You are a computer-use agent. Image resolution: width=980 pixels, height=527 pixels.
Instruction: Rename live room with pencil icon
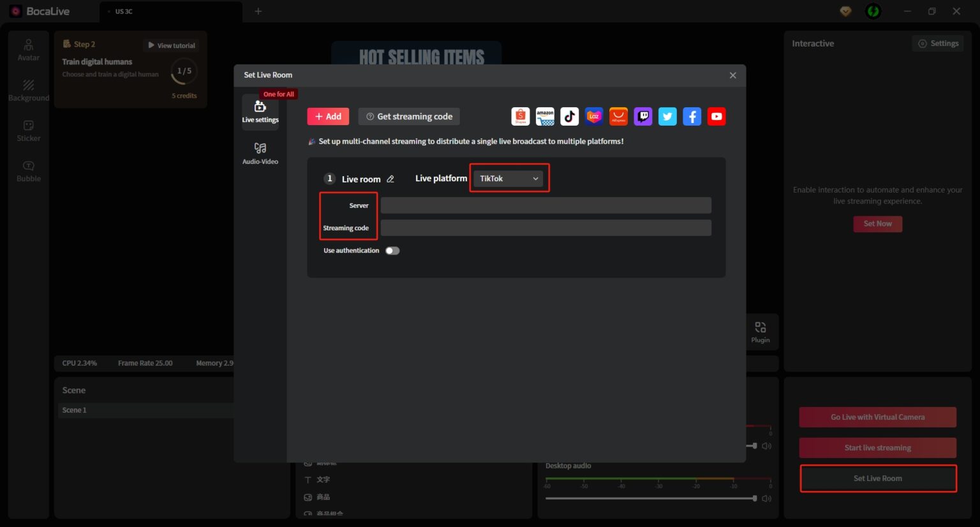click(x=390, y=179)
